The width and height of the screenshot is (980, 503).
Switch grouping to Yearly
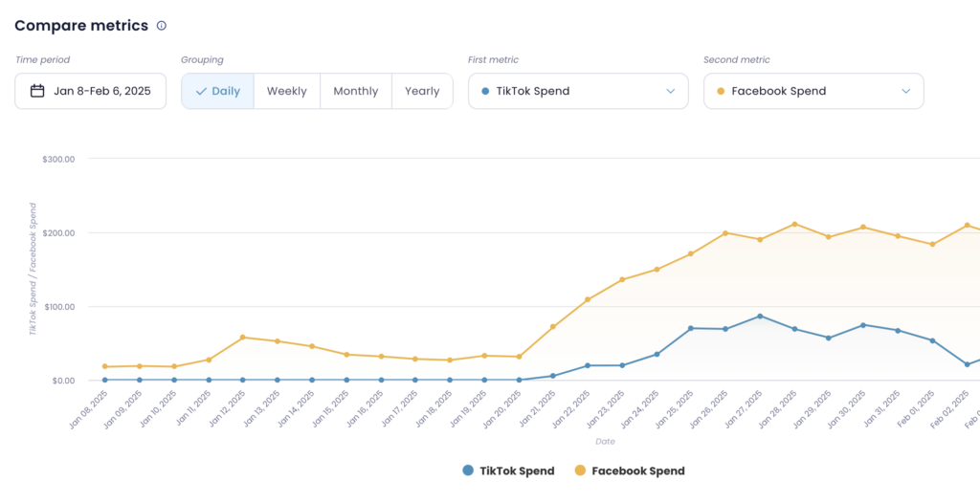(422, 91)
